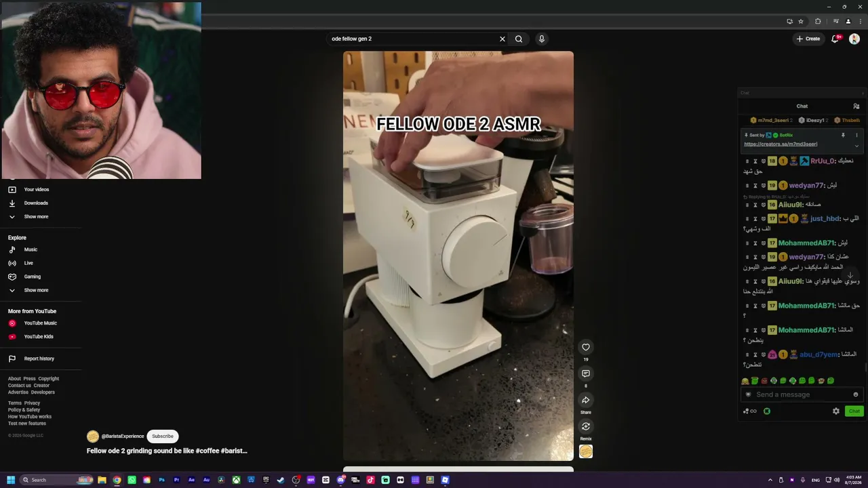The height and width of the screenshot is (488, 868).
Task: Expand Show more under Explore section
Action: coord(36,290)
